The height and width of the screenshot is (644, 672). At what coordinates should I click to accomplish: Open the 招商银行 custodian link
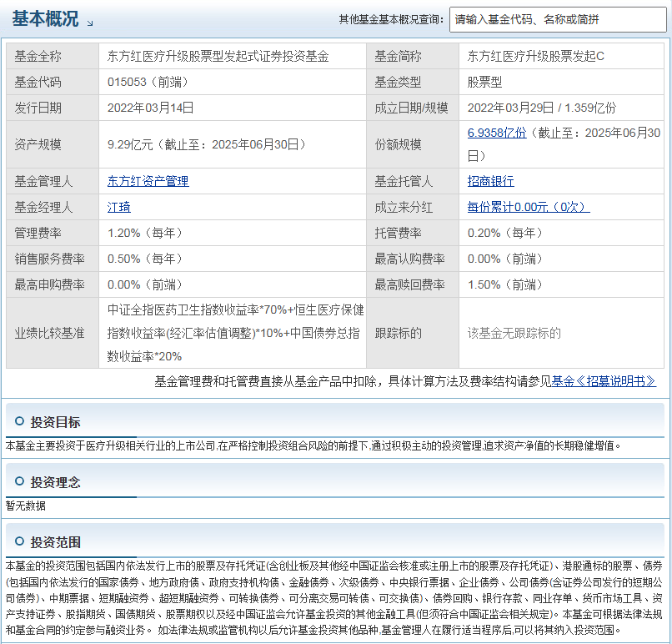coord(490,181)
